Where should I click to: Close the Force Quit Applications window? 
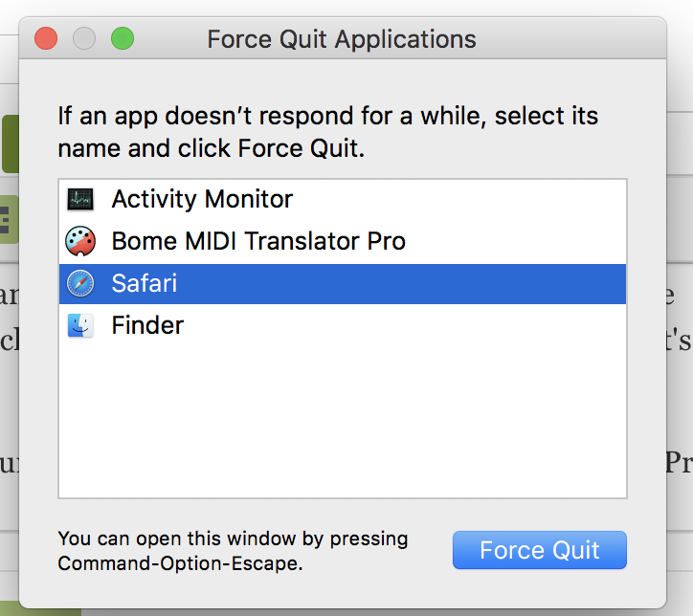46,39
